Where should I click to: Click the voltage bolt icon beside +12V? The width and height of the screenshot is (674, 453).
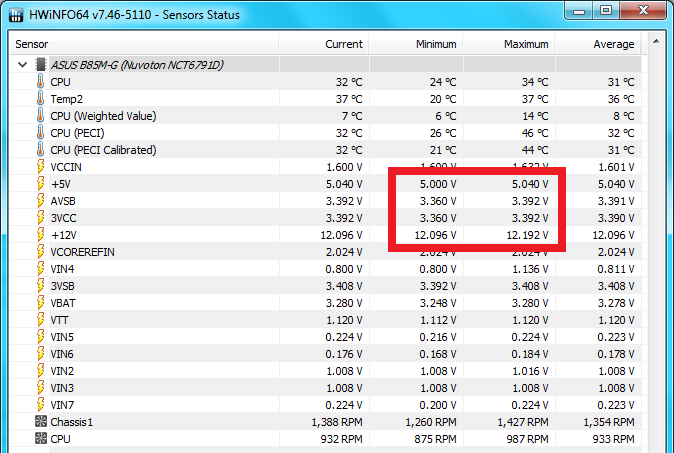point(40,235)
